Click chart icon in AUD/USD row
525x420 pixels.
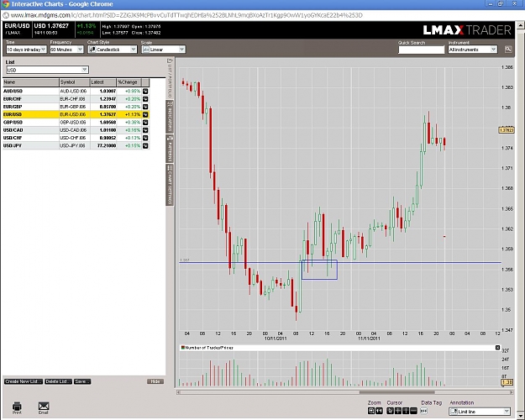point(145,91)
